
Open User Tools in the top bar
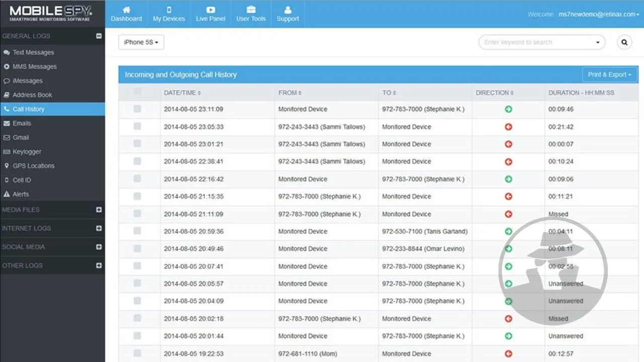click(x=251, y=14)
